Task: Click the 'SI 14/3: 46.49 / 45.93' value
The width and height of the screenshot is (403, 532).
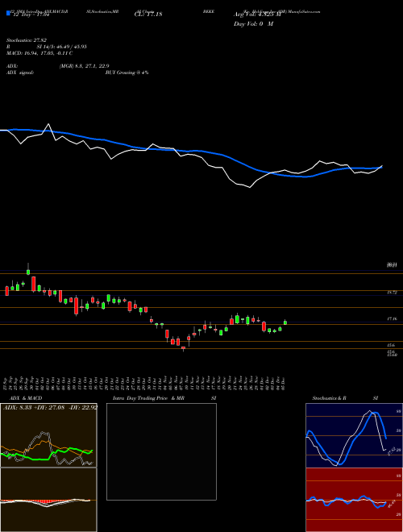Action: 62,47
